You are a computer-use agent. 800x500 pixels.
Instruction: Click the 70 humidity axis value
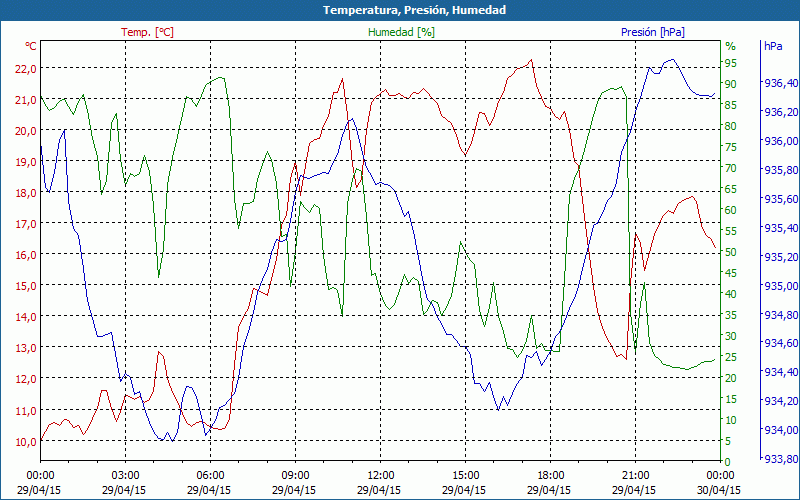(x=731, y=168)
